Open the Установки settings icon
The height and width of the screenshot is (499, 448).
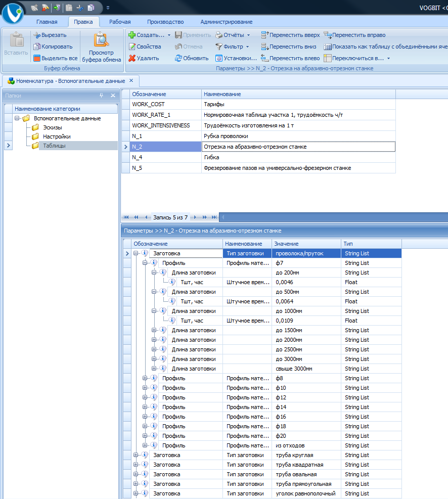pyautogui.click(x=218, y=58)
